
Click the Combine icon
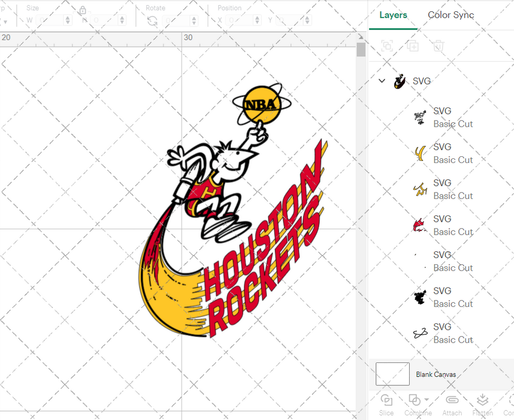point(415,400)
